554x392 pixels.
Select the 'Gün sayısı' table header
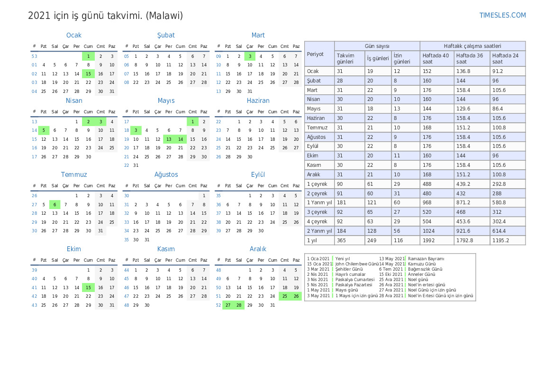(377, 46)
